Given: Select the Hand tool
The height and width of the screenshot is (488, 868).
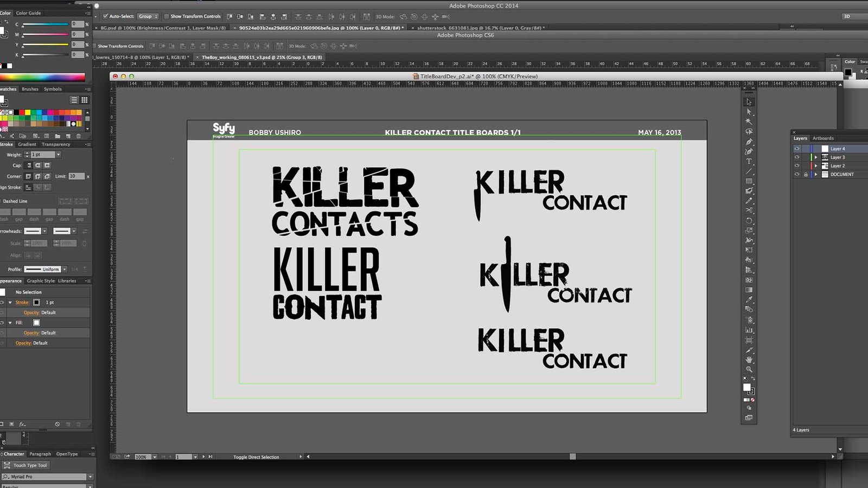Looking at the screenshot, I should 749,359.
